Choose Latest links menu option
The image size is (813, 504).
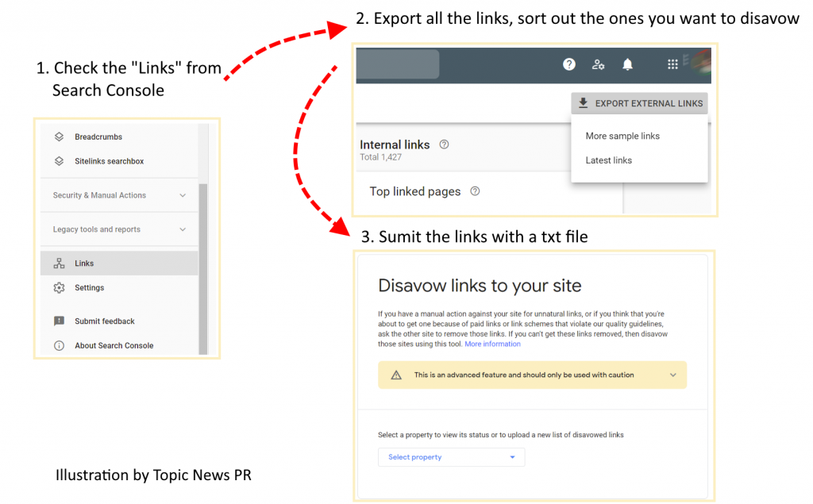click(x=609, y=160)
